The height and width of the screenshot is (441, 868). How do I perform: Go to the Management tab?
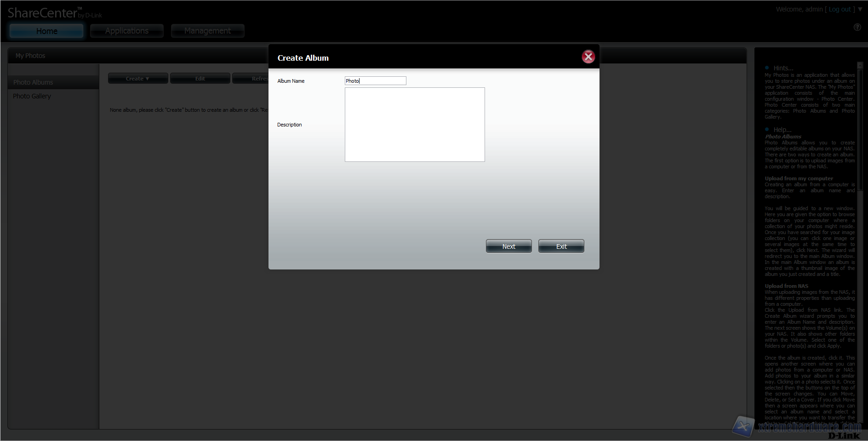point(207,31)
